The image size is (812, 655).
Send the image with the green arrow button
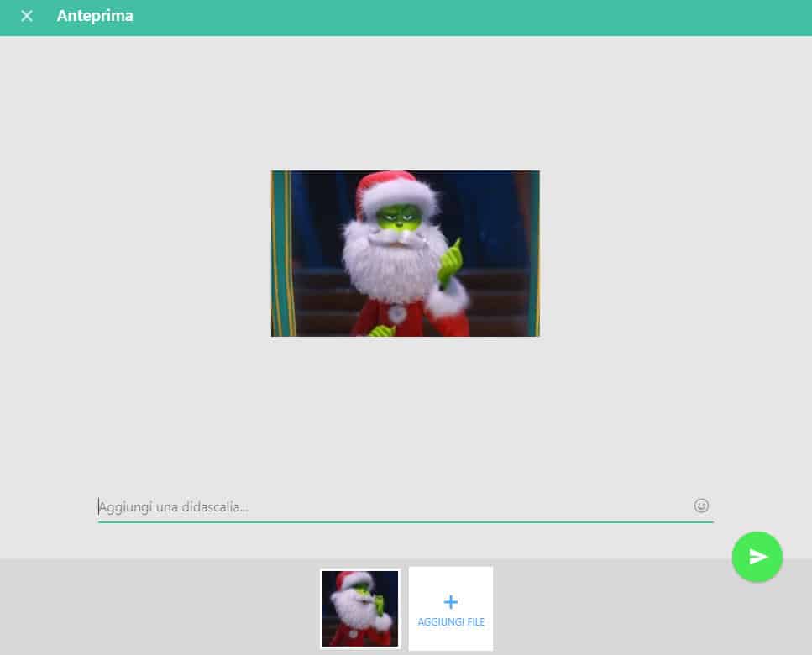pos(757,557)
